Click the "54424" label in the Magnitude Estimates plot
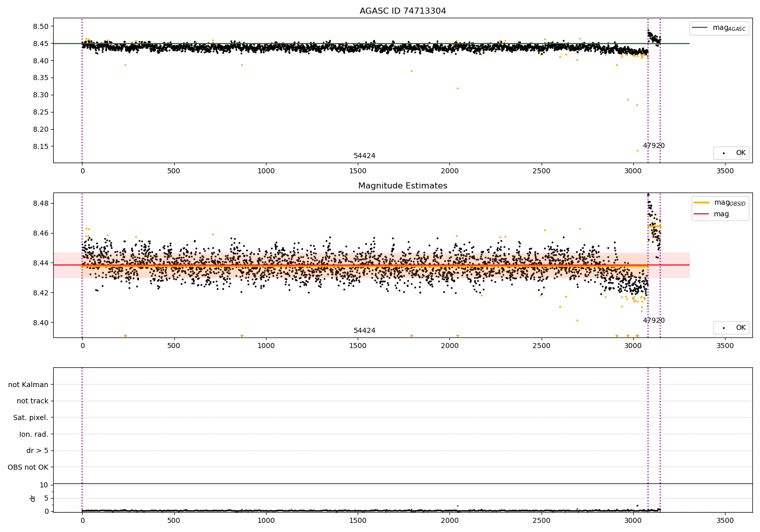This screenshot has height=532, width=760. 364,330
